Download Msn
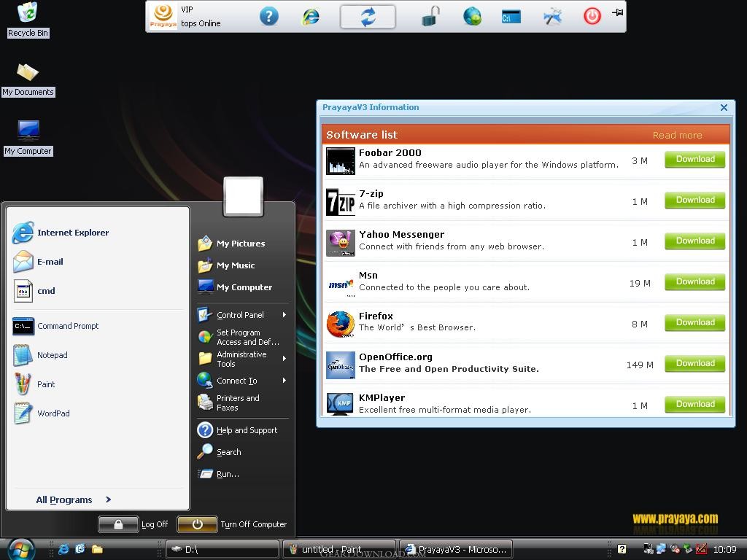The width and height of the screenshot is (747, 560). tap(694, 282)
